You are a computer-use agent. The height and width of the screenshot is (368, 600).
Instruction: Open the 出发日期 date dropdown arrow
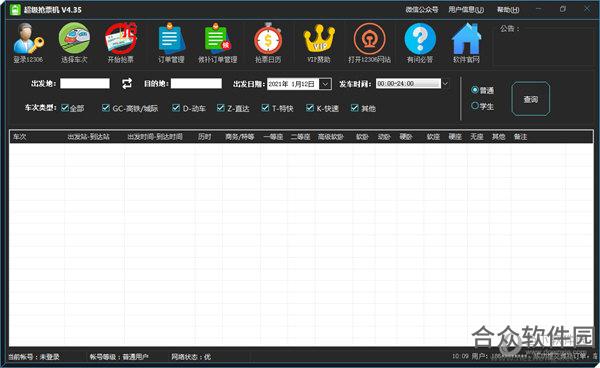coord(325,84)
